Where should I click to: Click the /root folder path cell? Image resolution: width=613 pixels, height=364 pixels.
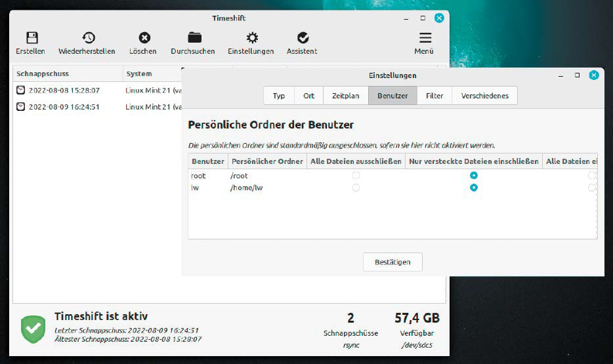point(239,176)
